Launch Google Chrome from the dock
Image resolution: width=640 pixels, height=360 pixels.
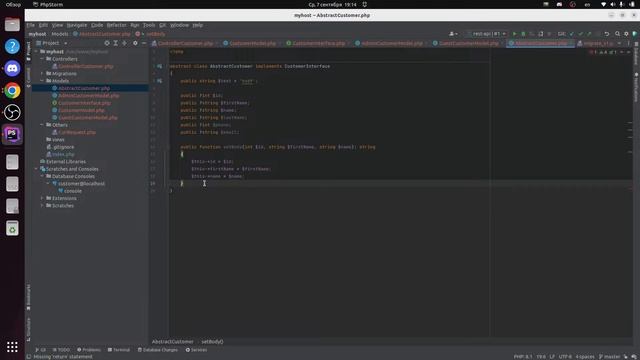[x=12, y=90]
